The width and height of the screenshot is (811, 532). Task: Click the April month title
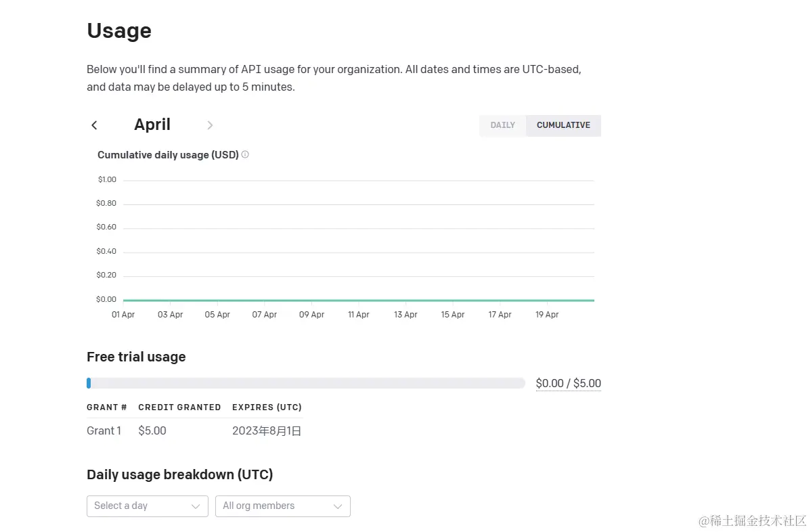click(x=152, y=125)
